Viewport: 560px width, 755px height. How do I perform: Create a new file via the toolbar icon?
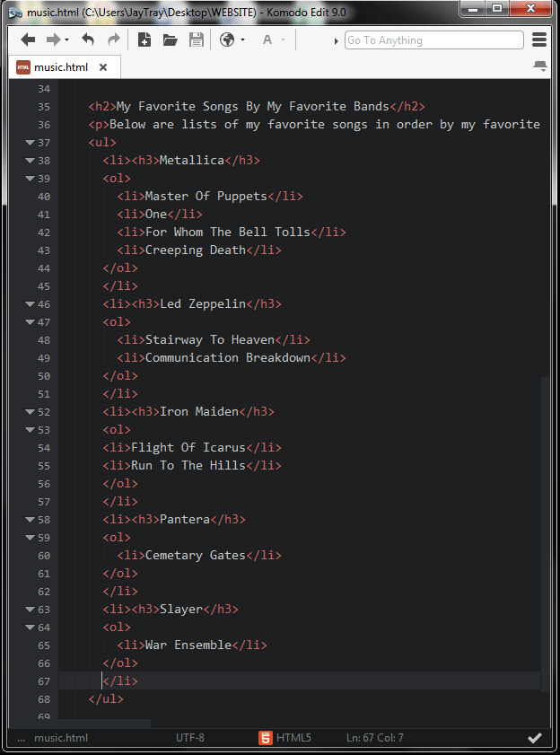[x=143, y=40]
